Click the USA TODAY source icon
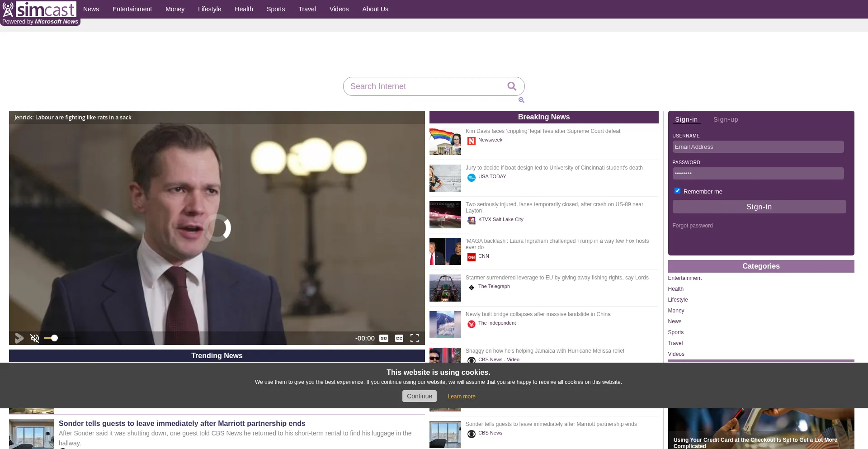 [471, 178]
